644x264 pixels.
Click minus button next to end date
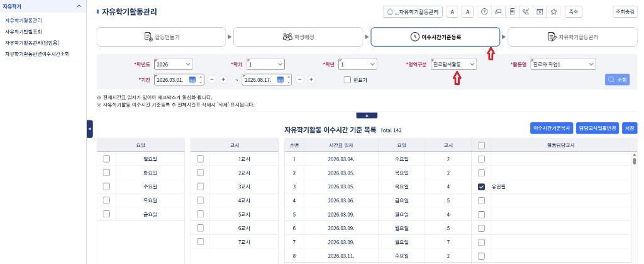point(300,80)
